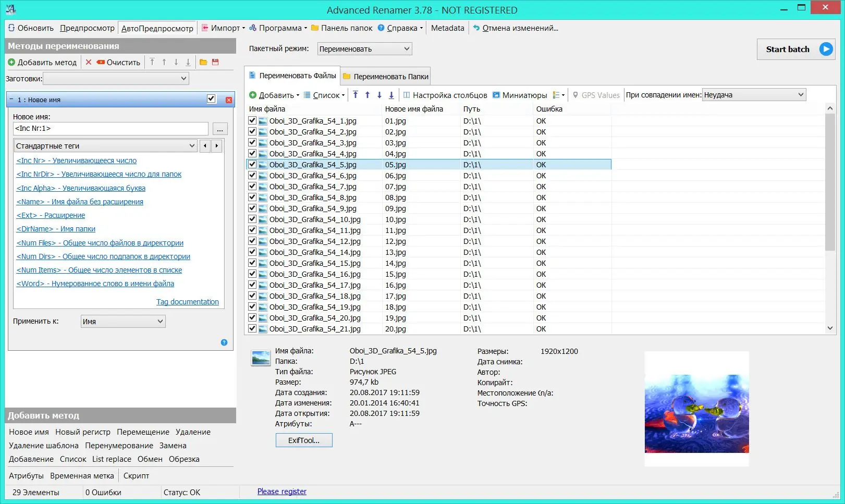Screen dimensions: 845x504
Task: Move method up arrow in methods toolbar
Action: pos(164,62)
